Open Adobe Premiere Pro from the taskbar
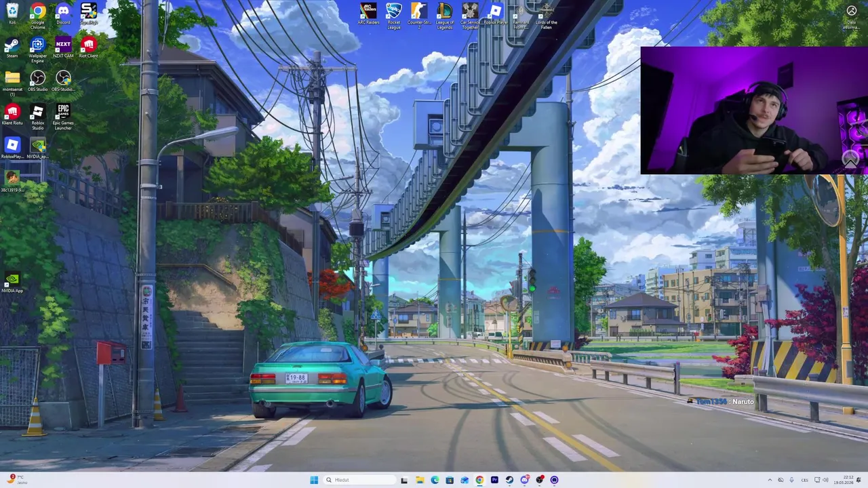Screen dimensions: 868x488 coord(494,480)
